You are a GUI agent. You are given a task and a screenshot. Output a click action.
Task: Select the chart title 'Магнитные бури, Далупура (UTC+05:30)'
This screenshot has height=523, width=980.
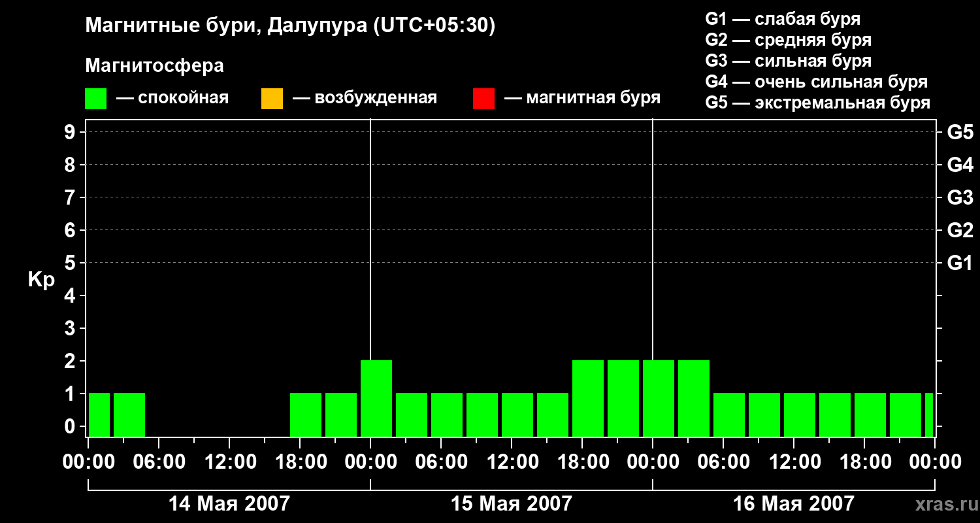click(291, 25)
